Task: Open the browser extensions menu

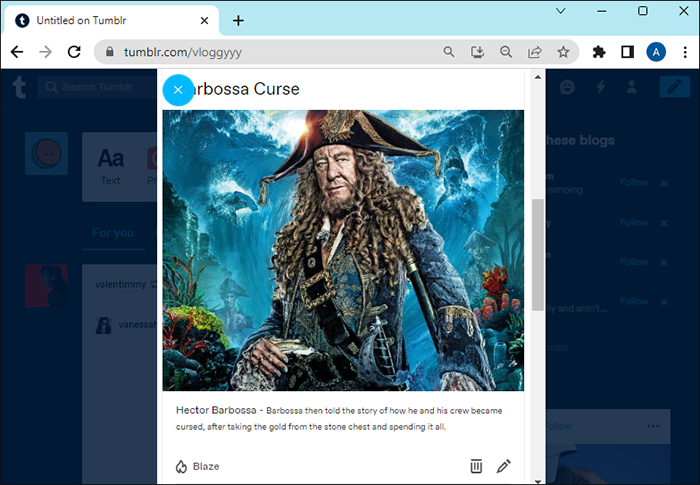Action: (x=599, y=52)
